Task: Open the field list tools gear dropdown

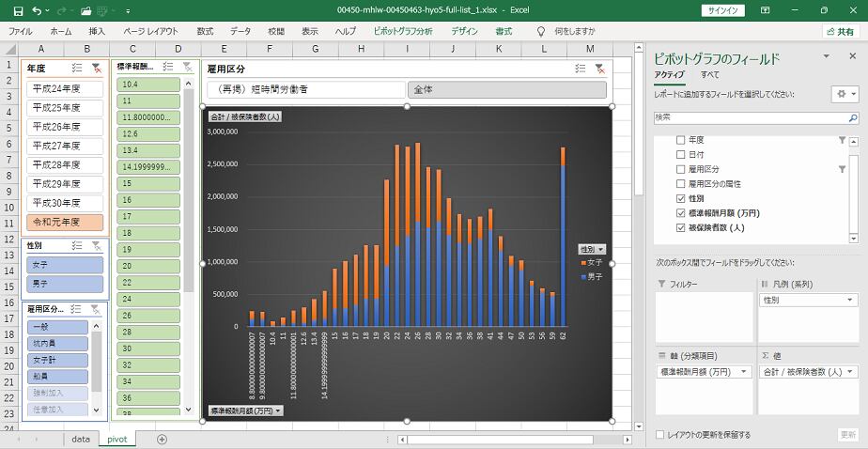Action: tap(844, 95)
